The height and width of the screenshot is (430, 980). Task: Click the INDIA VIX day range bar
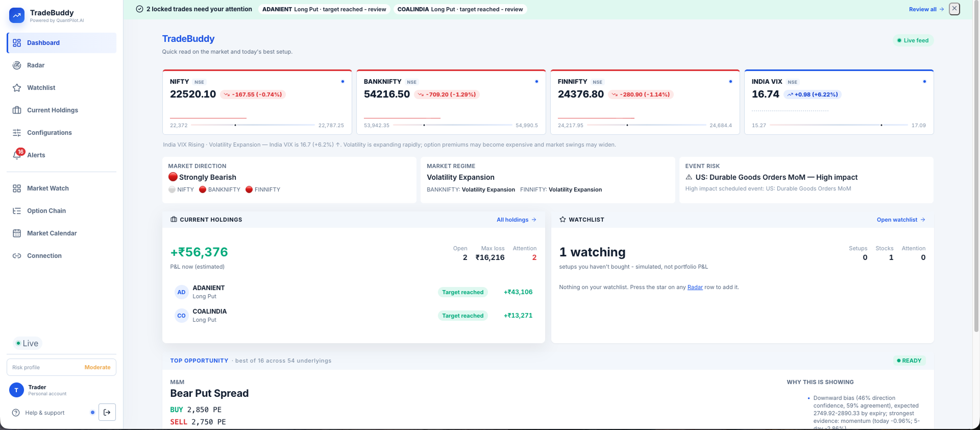pyautogui.click(x=839, y=125)
